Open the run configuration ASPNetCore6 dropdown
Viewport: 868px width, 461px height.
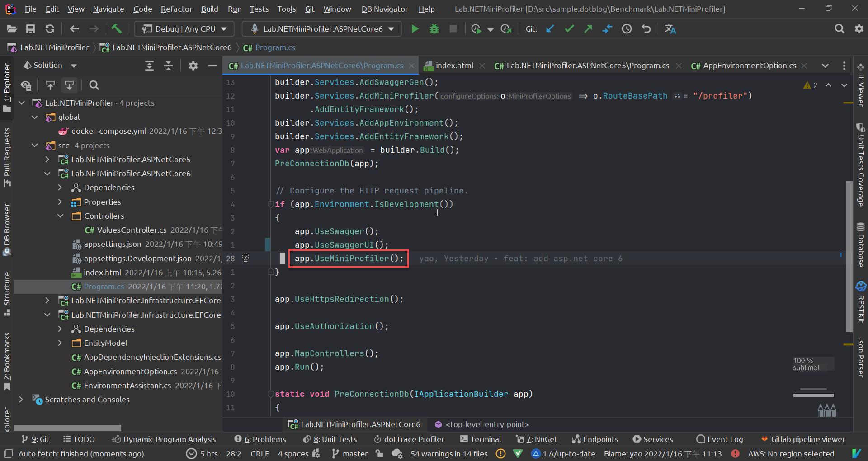pyautogui.click(x=321, y=29)
